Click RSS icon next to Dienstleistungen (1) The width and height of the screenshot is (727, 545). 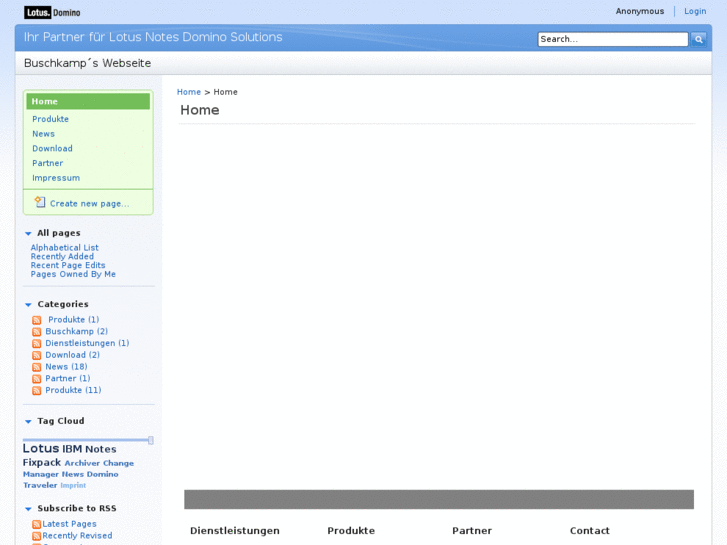click(x=37, y=344)
